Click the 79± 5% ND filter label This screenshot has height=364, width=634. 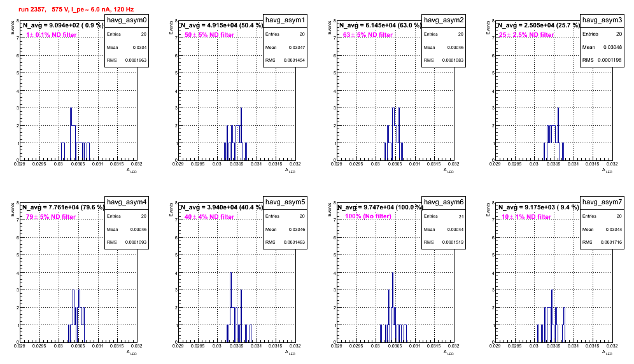point(51,217)
